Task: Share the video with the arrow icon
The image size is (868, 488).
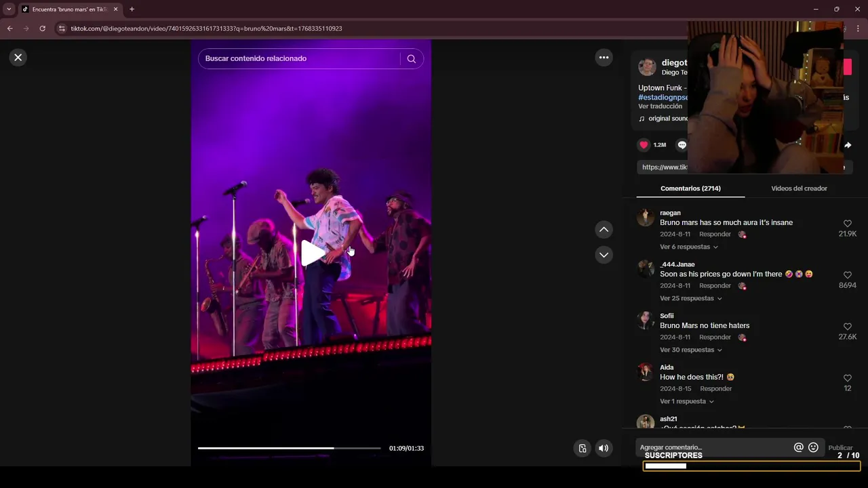Action: [848, 145]
